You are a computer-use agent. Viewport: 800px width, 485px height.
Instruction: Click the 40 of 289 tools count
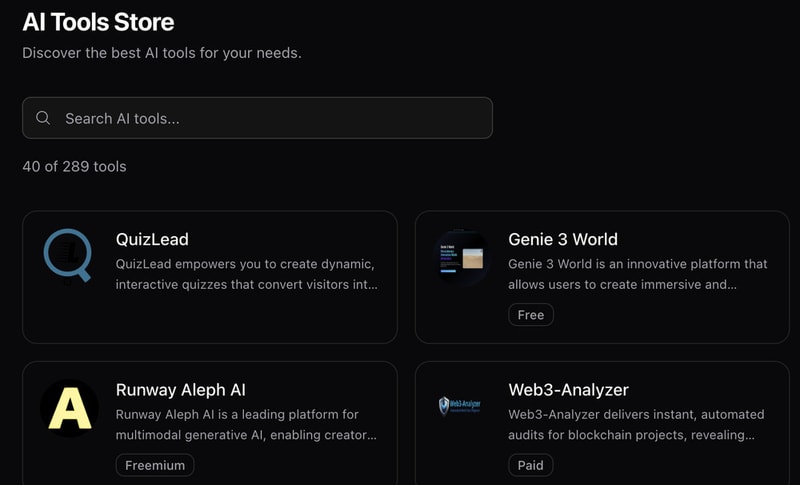tap(74, 166)
